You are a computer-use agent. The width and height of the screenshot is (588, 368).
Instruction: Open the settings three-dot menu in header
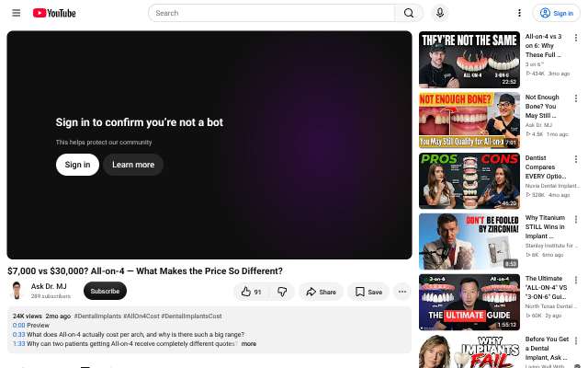pos(519,13)
